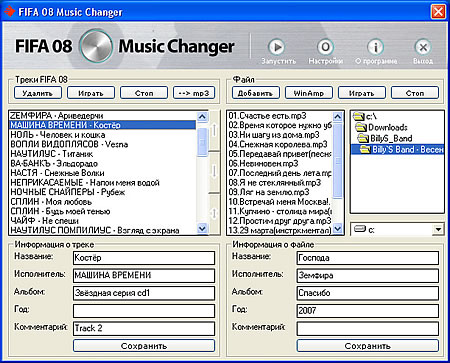
Task: Select file 04.Снежная королева.mp3
Action: tap(280, 144)
